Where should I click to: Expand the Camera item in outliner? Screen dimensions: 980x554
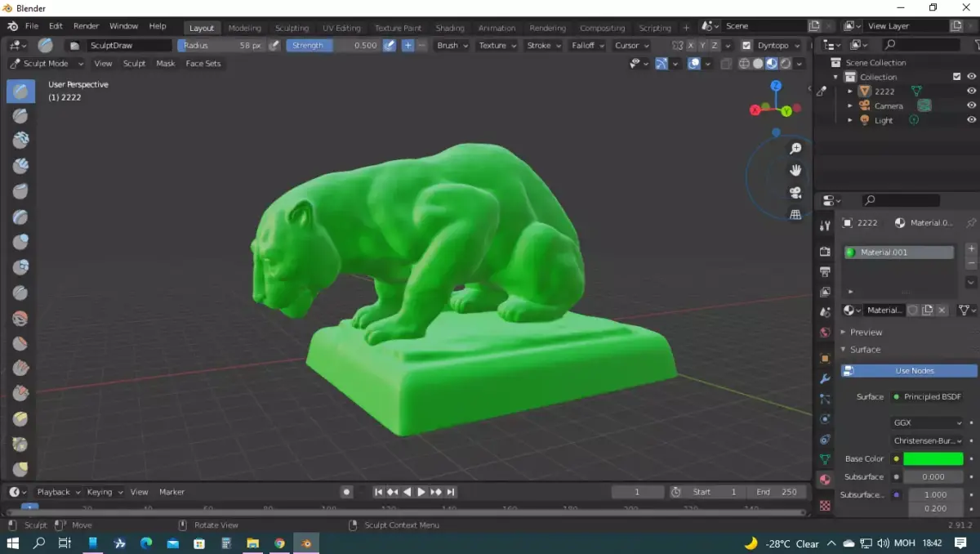[x=850, y=105]
